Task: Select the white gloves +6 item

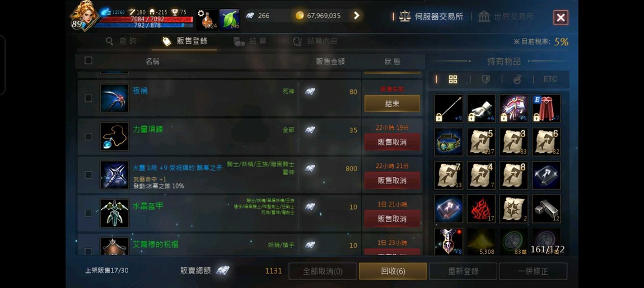Action: pyautogui.click(x=481, y=108)
